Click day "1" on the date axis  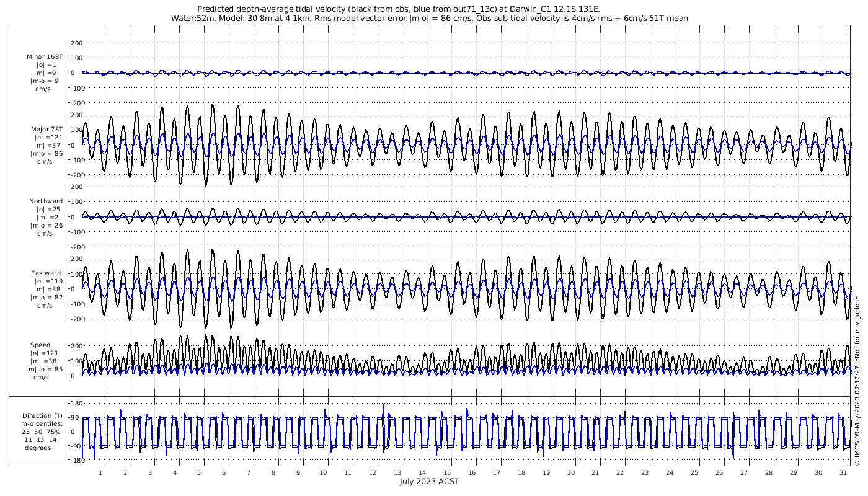click(101, 472)
